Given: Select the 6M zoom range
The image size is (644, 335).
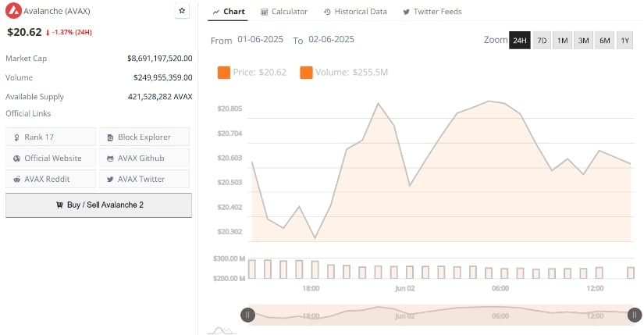Looking at the screenshot, I should click(x=604, y=41).
